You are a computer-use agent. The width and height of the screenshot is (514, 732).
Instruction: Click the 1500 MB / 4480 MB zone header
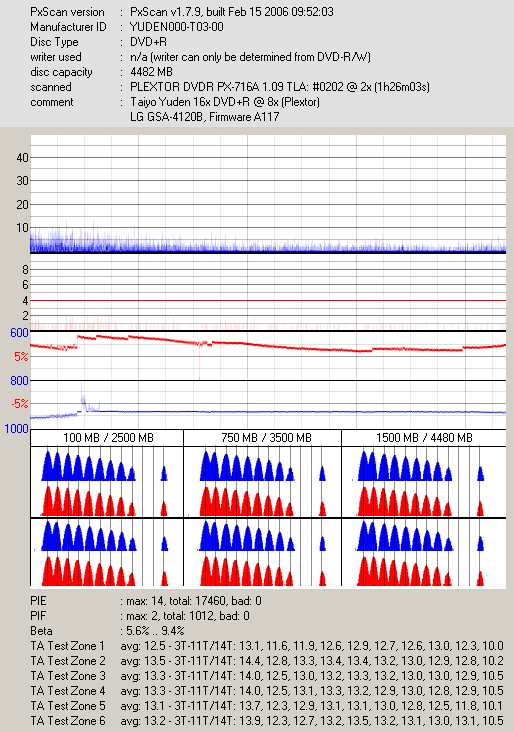point(424,438)
